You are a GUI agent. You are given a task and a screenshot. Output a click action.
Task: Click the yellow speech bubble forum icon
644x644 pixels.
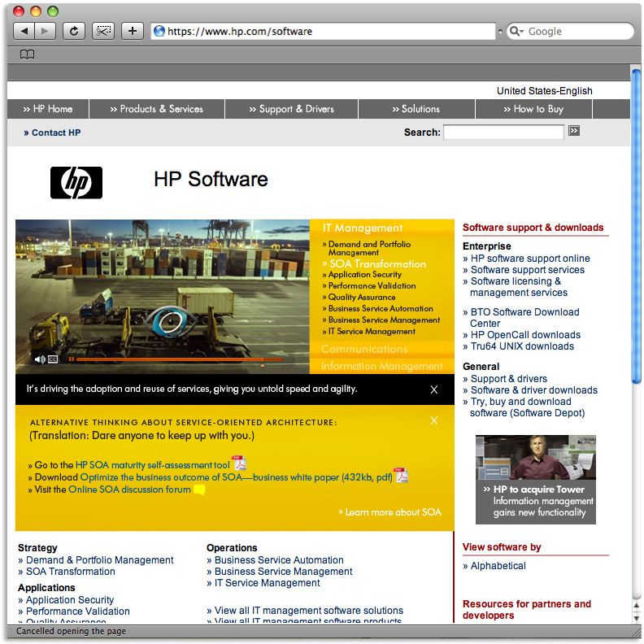[199, 490]
